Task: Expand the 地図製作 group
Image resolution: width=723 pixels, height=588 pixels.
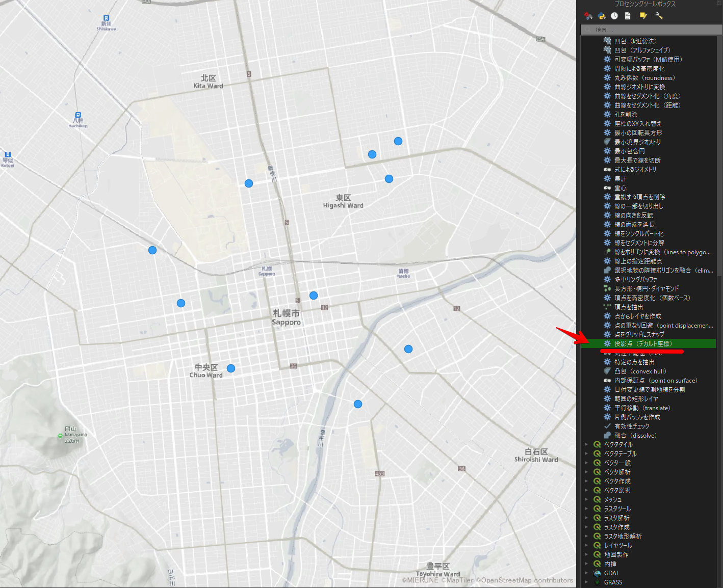Action: (x=586, y=554)
